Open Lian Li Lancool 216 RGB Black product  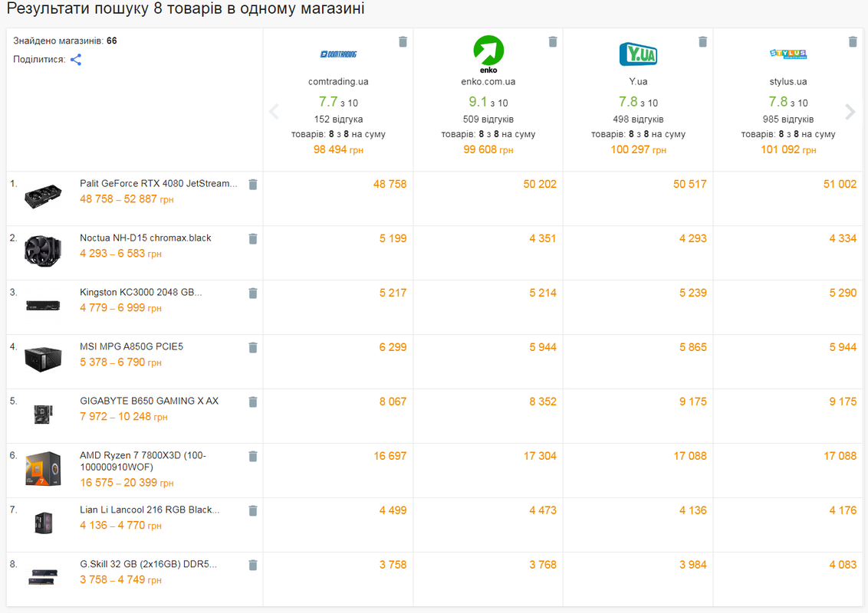[150, 510]
